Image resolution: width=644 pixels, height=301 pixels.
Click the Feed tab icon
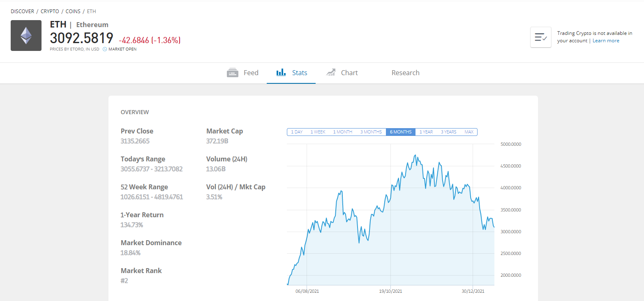(233, 73)
